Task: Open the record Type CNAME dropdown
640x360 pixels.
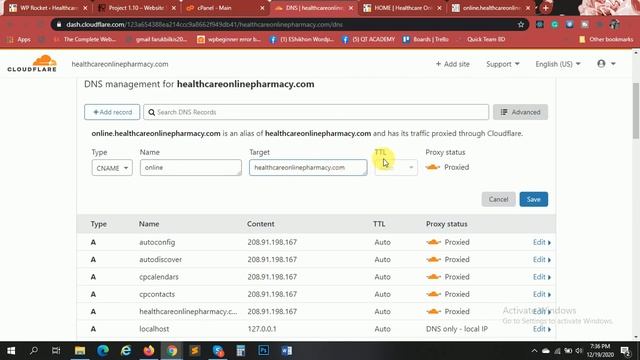Action: (x=112, y=168)
